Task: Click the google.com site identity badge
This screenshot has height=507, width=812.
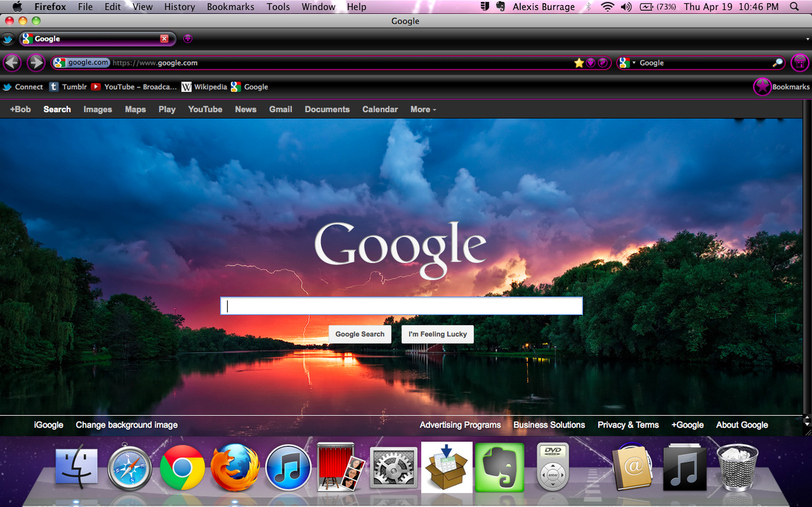Action: [x=82, y=63]
